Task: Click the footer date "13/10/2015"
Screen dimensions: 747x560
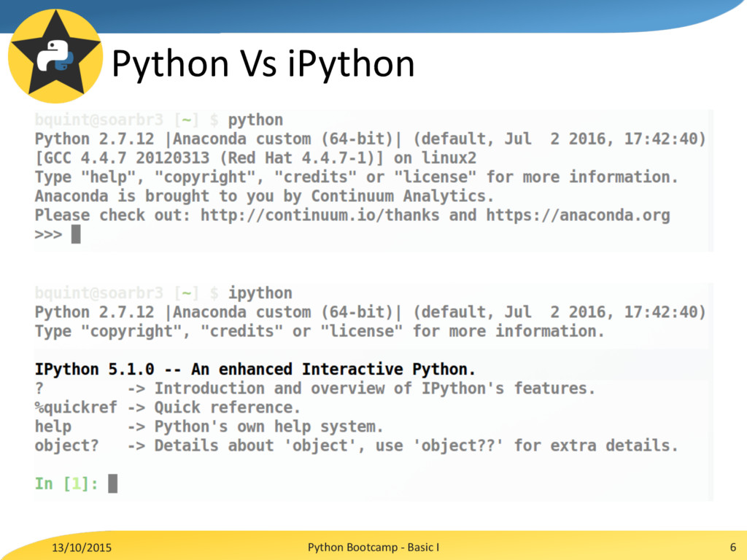Action: [x=82, y=548]
